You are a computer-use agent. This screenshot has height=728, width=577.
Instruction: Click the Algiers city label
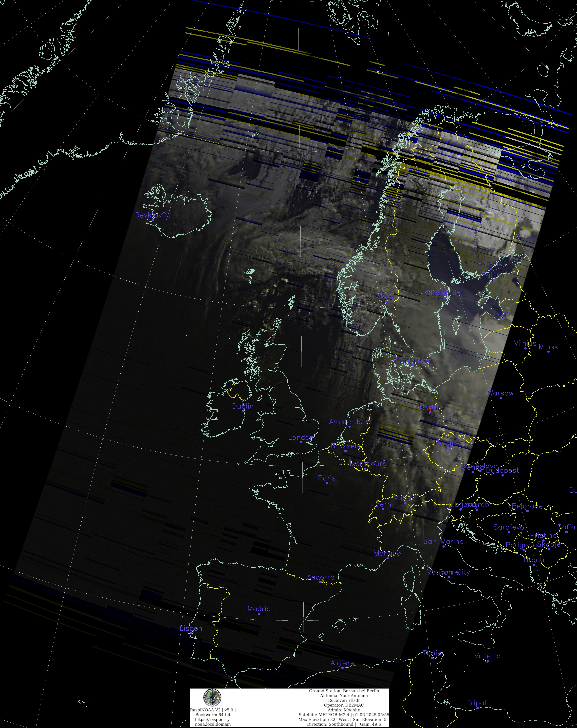(342, 663)
